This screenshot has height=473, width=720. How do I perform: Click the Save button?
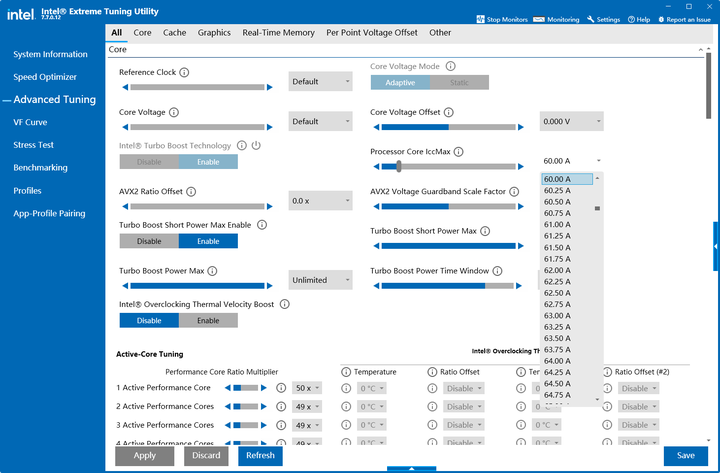[686, 456]
